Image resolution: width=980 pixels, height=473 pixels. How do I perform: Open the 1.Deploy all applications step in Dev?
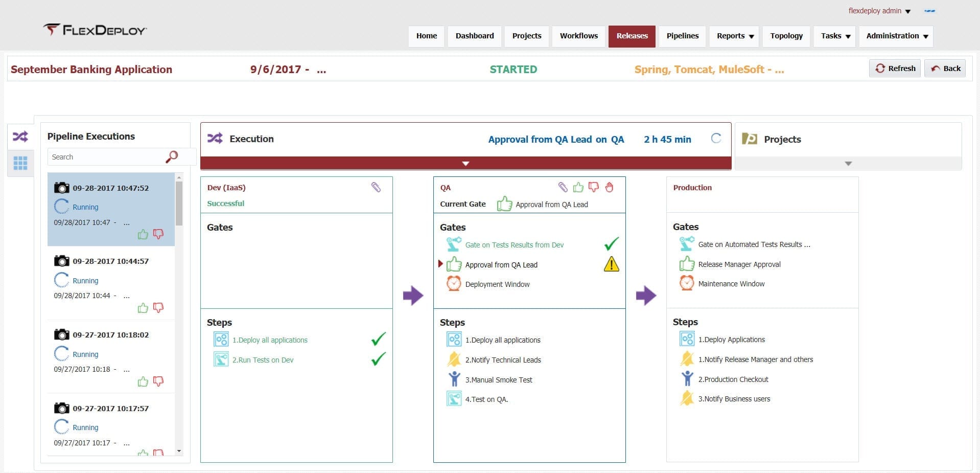[270, 340]
